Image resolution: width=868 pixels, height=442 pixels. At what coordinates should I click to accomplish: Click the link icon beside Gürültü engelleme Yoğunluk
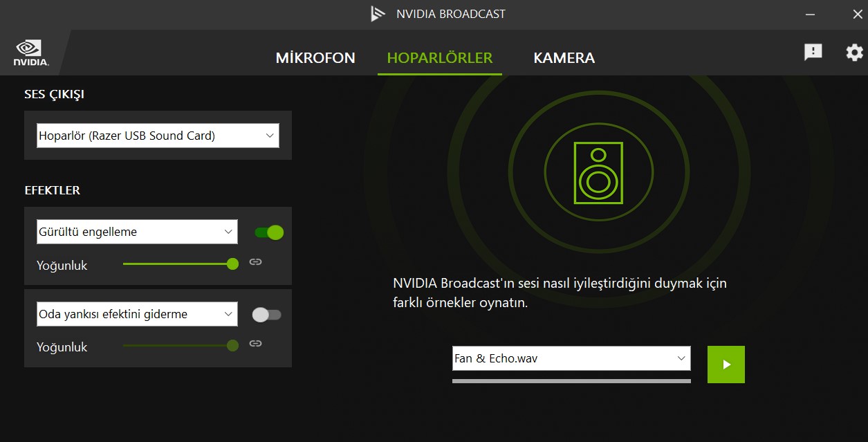click(255, 261)
